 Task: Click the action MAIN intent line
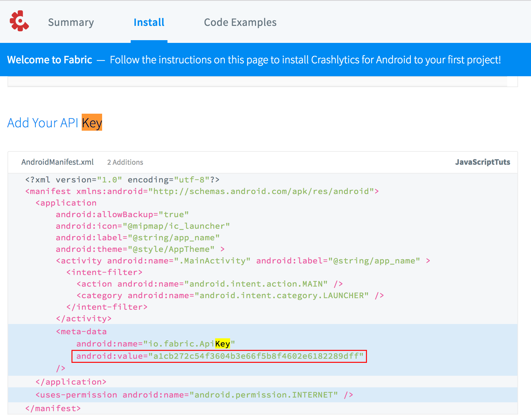[x=209, y=284]
